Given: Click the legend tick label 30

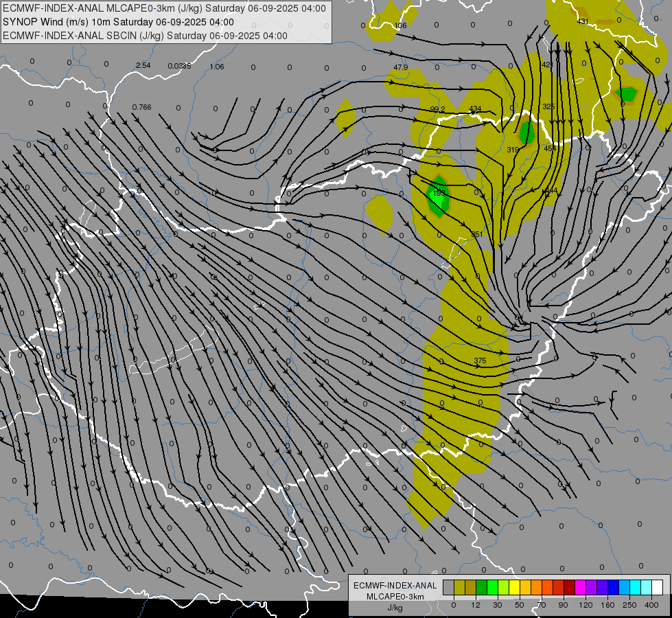Looking at the screenshot, I should (x=497, y=605).
